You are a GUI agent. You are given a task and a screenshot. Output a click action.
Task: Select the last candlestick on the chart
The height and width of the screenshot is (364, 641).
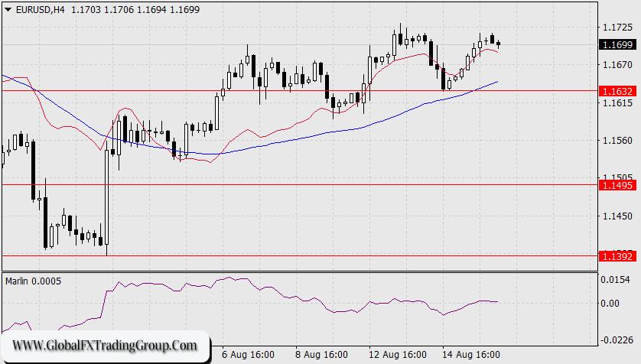click(x=498, y=44)
